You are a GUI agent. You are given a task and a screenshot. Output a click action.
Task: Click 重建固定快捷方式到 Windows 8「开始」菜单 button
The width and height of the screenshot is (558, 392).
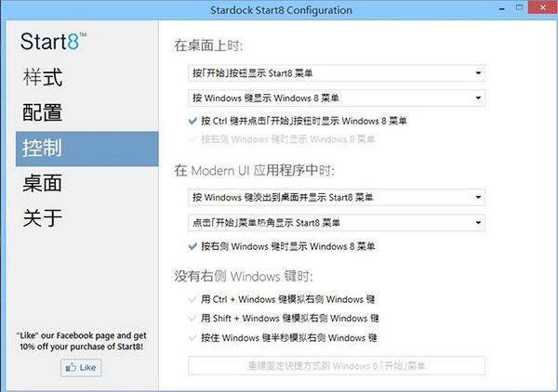pyautogui.click(x=337, y=366)
